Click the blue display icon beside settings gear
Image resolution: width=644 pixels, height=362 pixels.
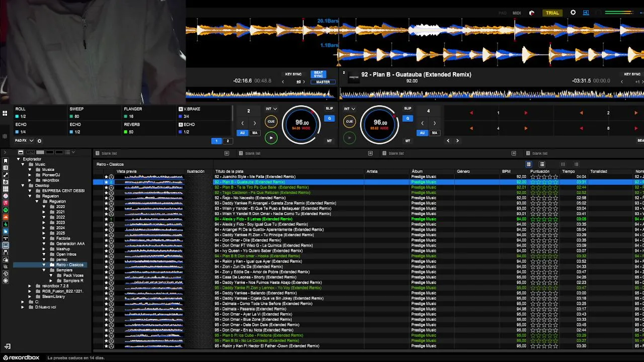point(586,13)
